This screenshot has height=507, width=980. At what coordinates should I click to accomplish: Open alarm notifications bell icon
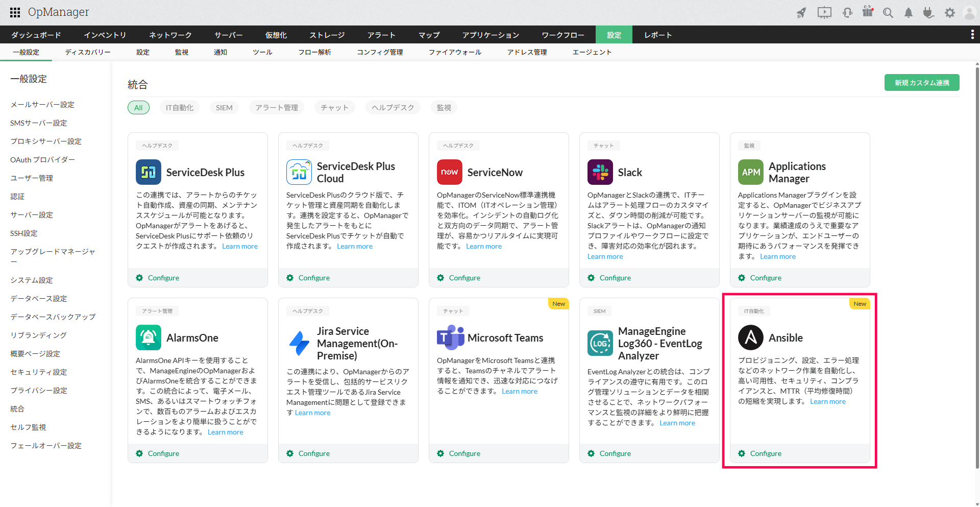click(x=909, y=13)
